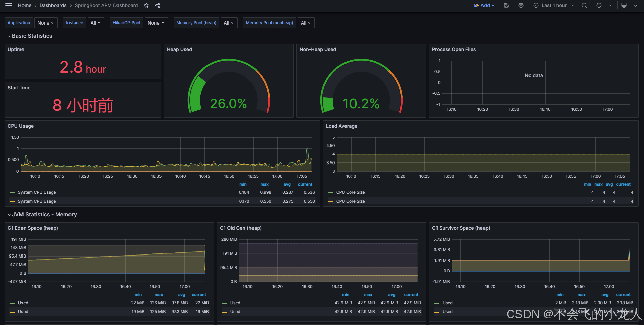This screenshot has height=325, width=644.
Task: Toggle green Used series in G1 Eden Space
Action: (x=23, y=303)
